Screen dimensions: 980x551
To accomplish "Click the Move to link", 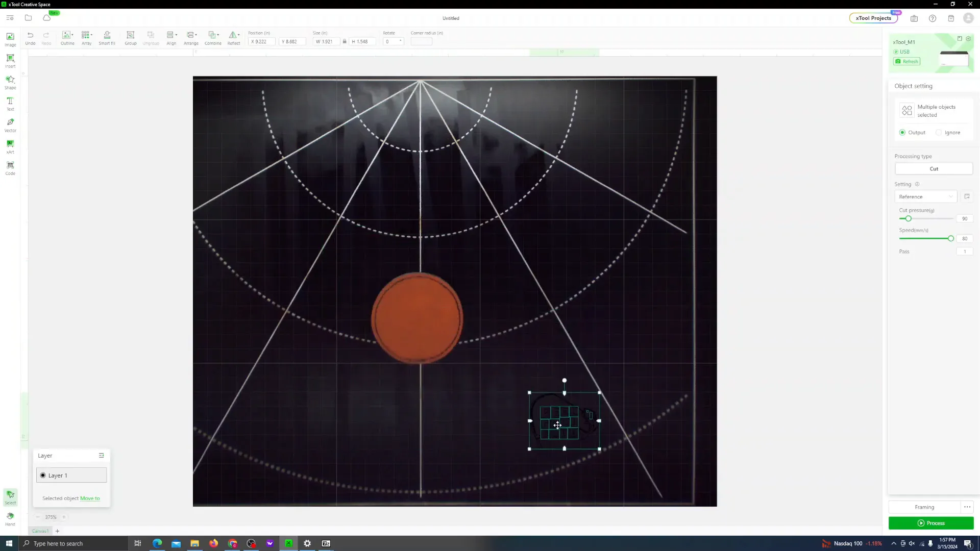I will tap(90, 498).
